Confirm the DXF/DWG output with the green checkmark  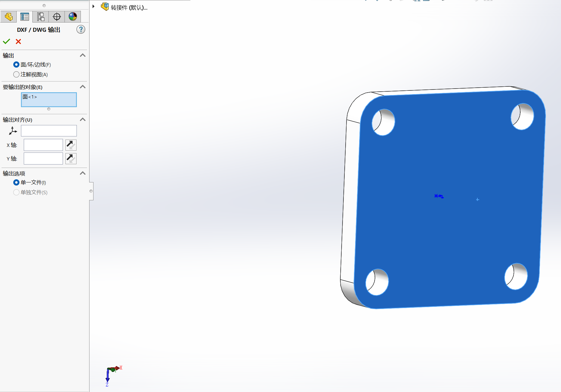(x=6, y=41)
